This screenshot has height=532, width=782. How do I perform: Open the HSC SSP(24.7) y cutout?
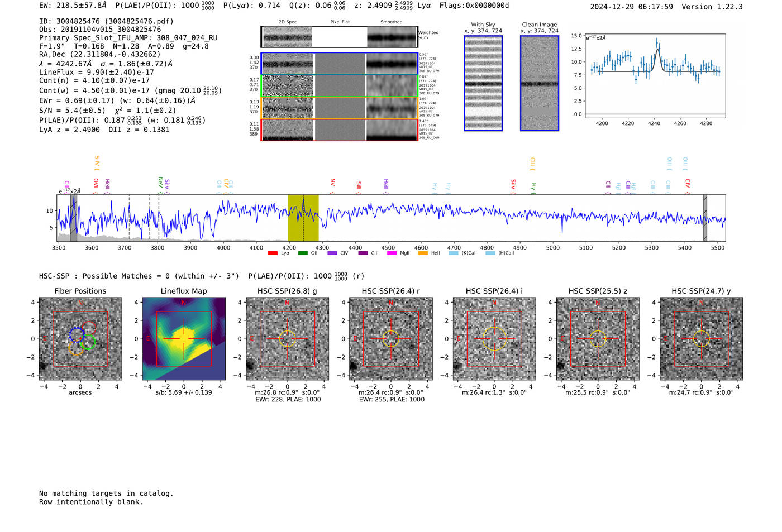702,339
